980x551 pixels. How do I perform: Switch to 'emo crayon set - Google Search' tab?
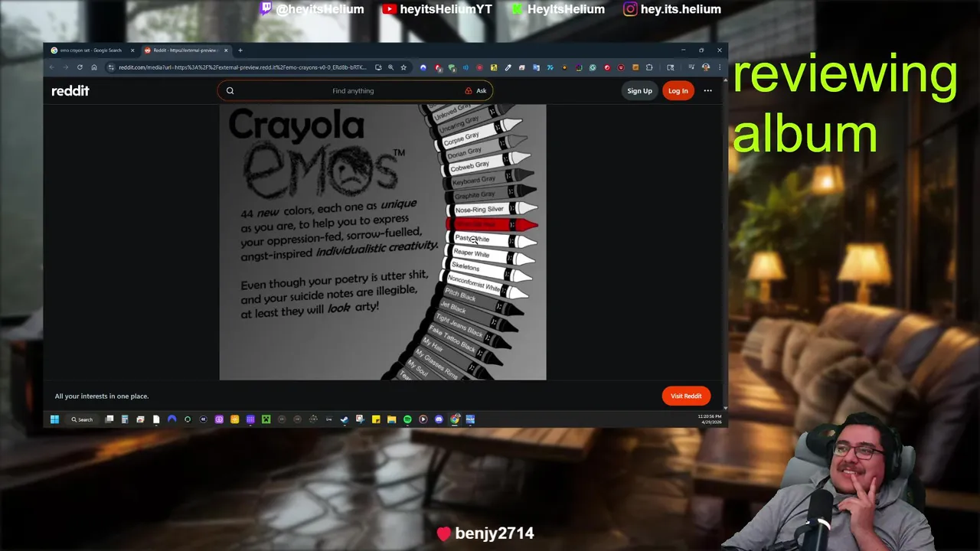click(x=90, y=51)
